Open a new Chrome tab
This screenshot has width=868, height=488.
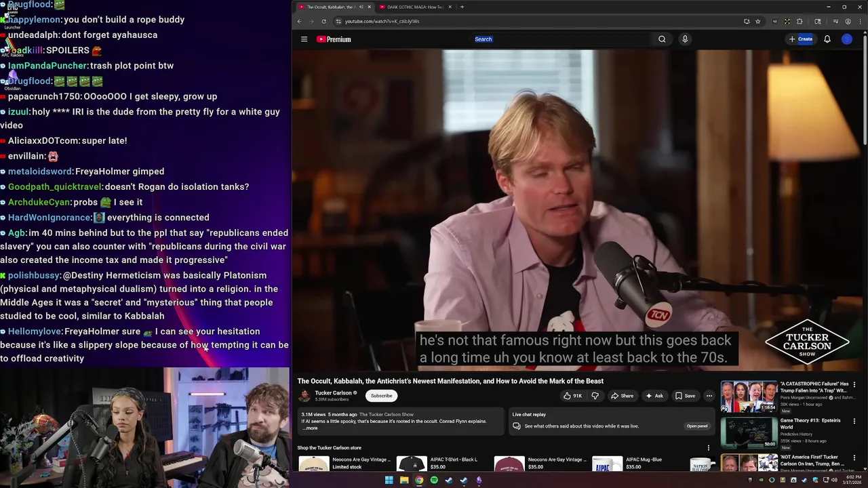click(462, 7)
